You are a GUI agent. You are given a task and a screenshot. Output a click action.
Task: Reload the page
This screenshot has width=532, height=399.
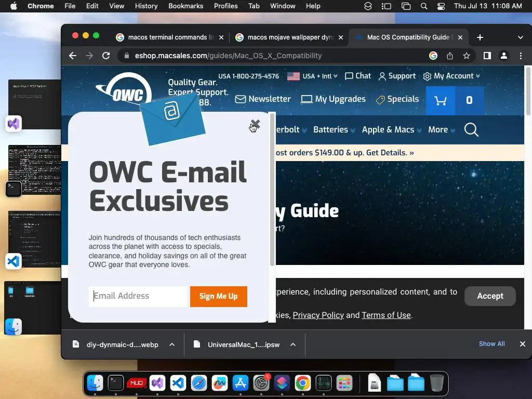coord(106,56)
